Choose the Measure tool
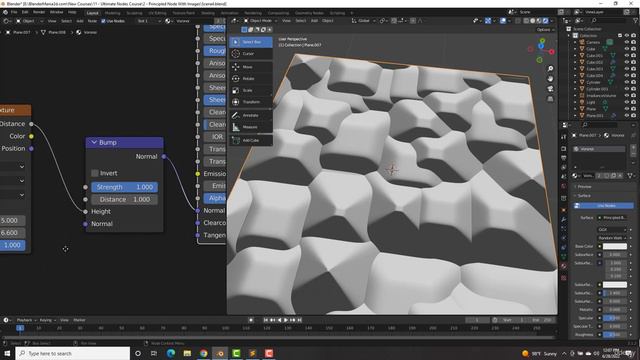 (x=251, y=127)
